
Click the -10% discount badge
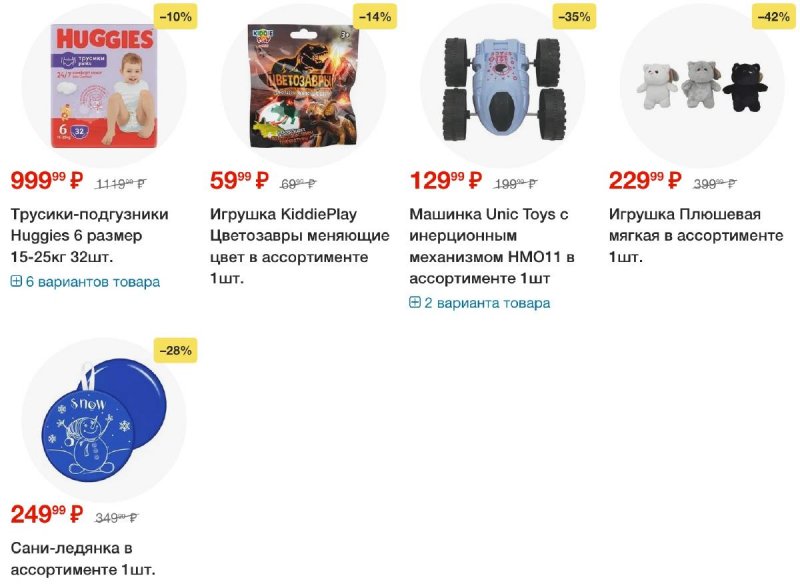pyautogui.click(x=176, y=17)
